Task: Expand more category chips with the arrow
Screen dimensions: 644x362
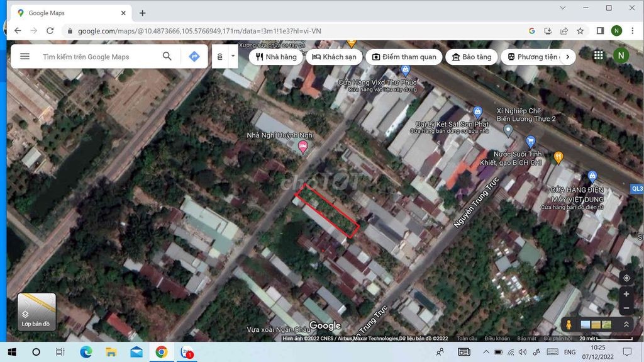Action: tap(568, 57)
